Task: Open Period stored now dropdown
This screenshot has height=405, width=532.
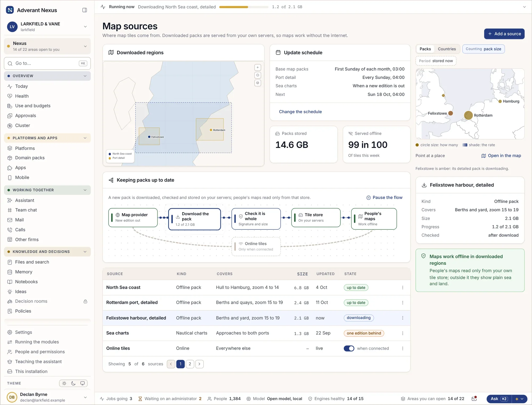Action: [436, 61]
